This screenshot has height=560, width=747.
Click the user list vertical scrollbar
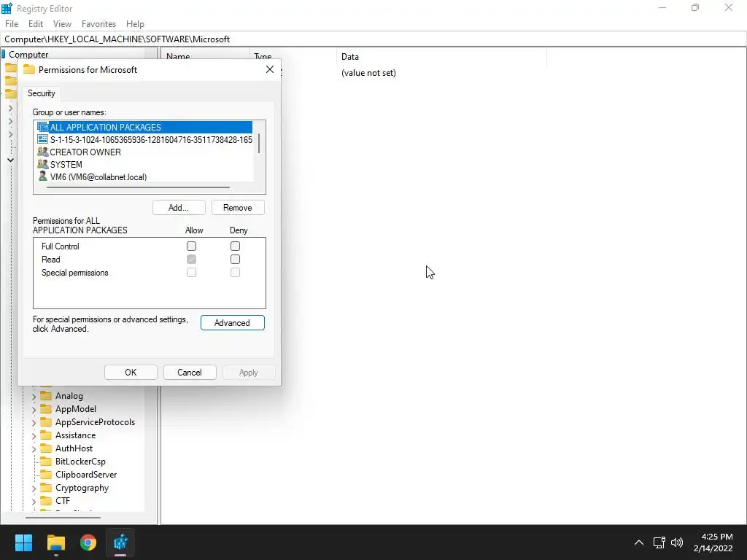(259, 144)
